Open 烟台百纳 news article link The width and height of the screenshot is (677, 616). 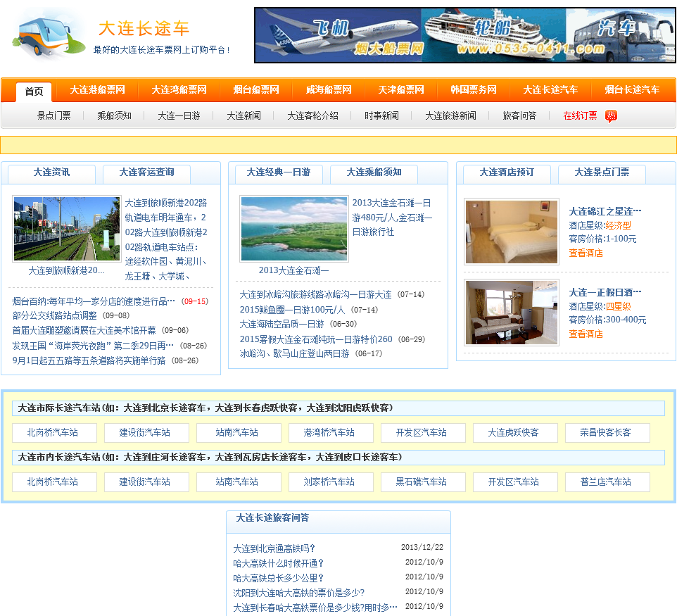[x=94, y=301]
